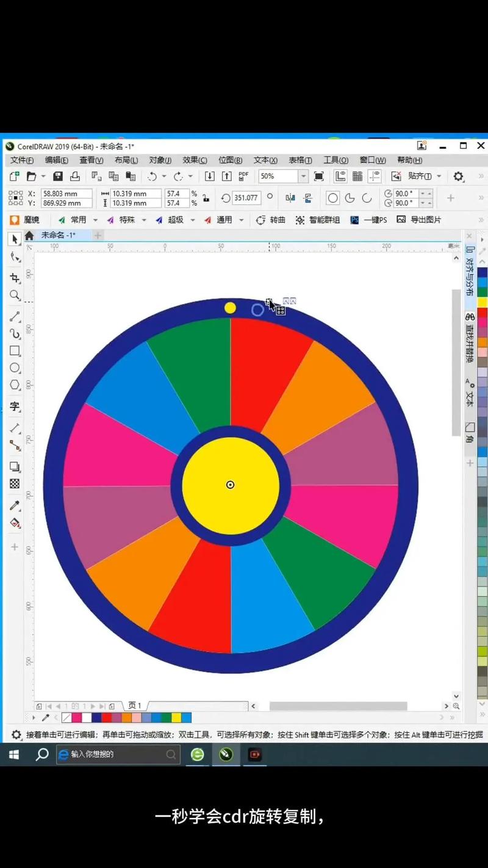The width and height of the screenshot is (488, 868).
Task: Pick the Color Eyedropper tool
Action: (x=15, y=505)
